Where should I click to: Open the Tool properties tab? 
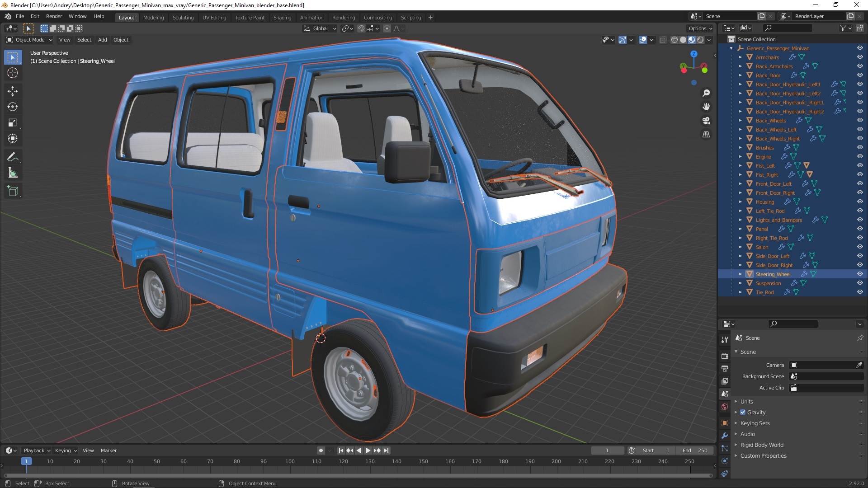click(x=725, y=340)
